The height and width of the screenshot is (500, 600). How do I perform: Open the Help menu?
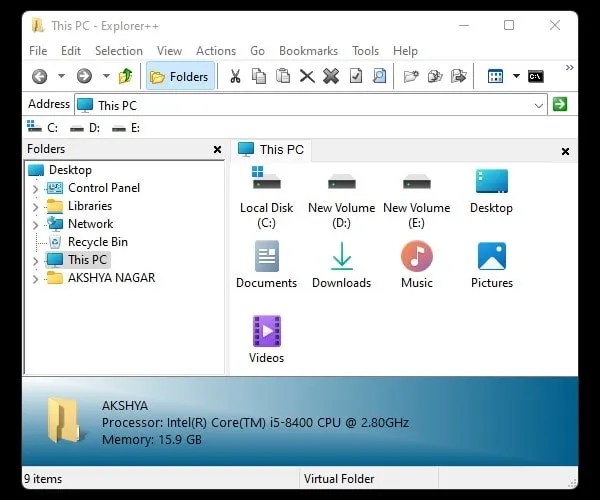(x=405, y=51)
